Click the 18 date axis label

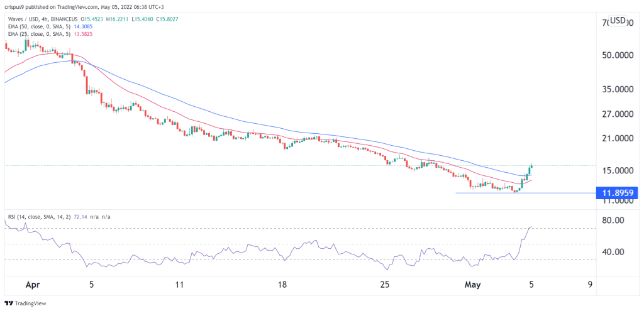(281, 285)
